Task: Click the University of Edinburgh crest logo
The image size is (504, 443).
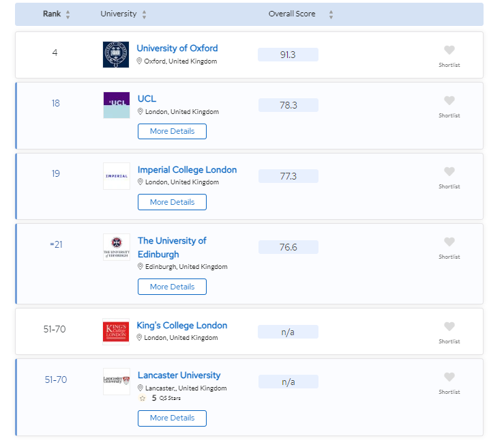Action: 117,246
